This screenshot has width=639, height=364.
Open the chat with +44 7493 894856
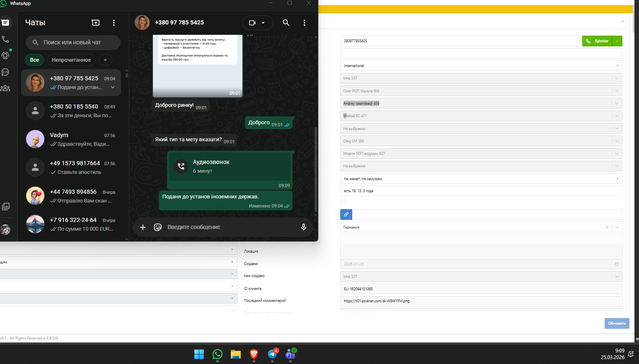tap(71, 196)
